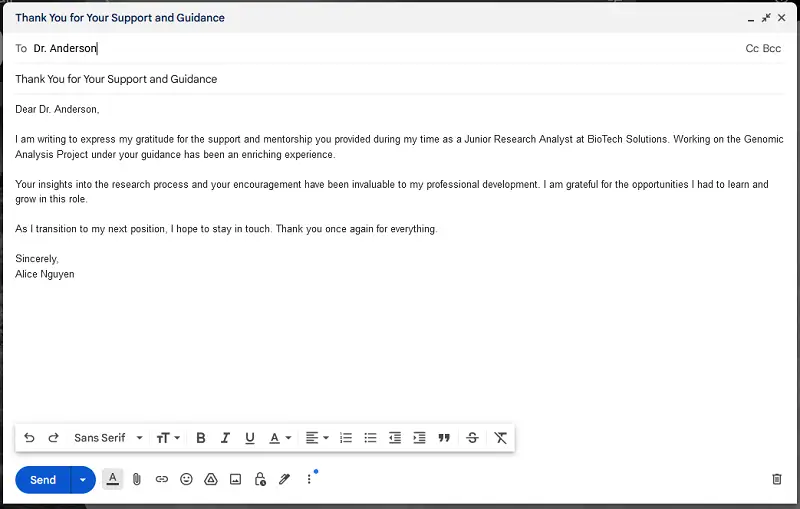The height and width of the screenshot is (509, 800).
Task: Discard the draft with trash icon
Action: [777, 479]
